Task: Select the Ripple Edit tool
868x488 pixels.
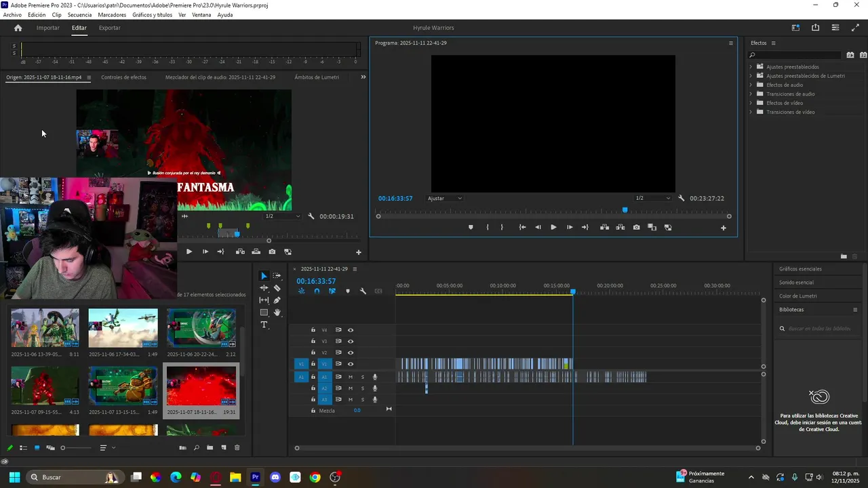Action: [x=264, y=288]
